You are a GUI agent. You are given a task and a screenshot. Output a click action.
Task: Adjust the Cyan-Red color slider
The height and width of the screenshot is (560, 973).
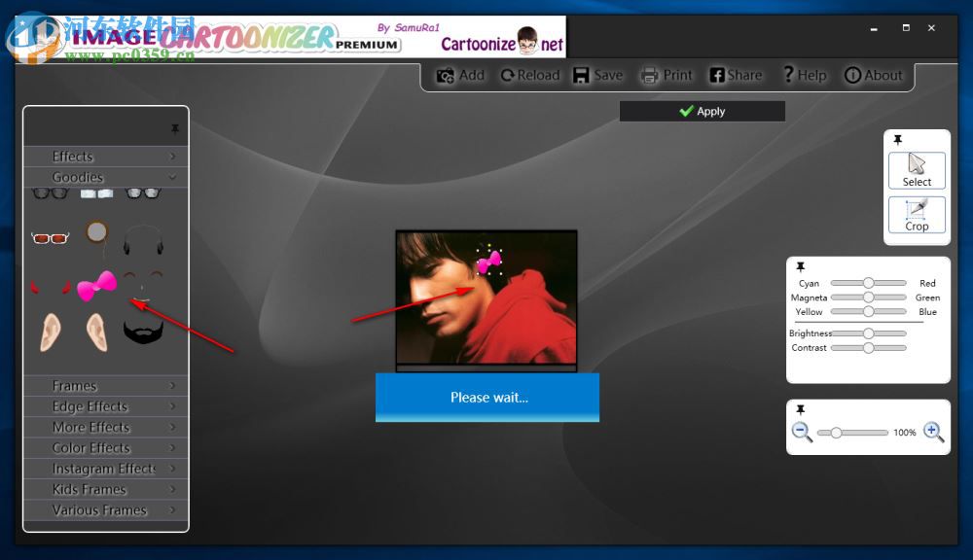pyautogui.click(x=868, y=283)
